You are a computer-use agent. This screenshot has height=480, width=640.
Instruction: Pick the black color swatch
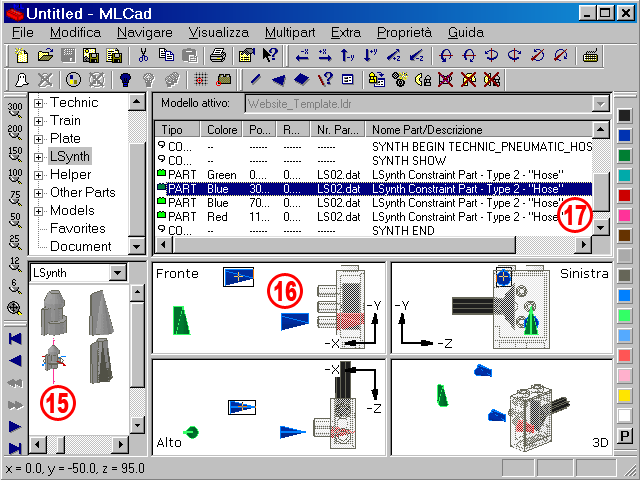click(624, 116)
